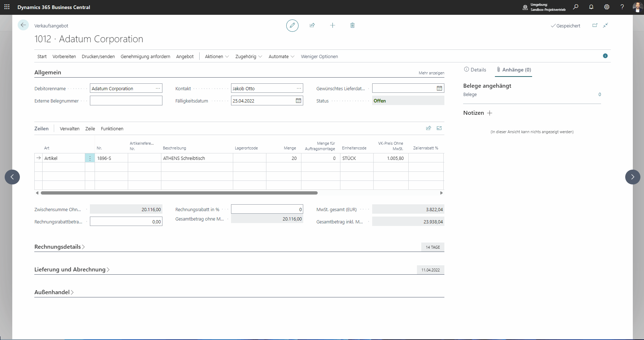644x340 pixels.
Task: Add a new note with plus
Action: coord(489,113)
